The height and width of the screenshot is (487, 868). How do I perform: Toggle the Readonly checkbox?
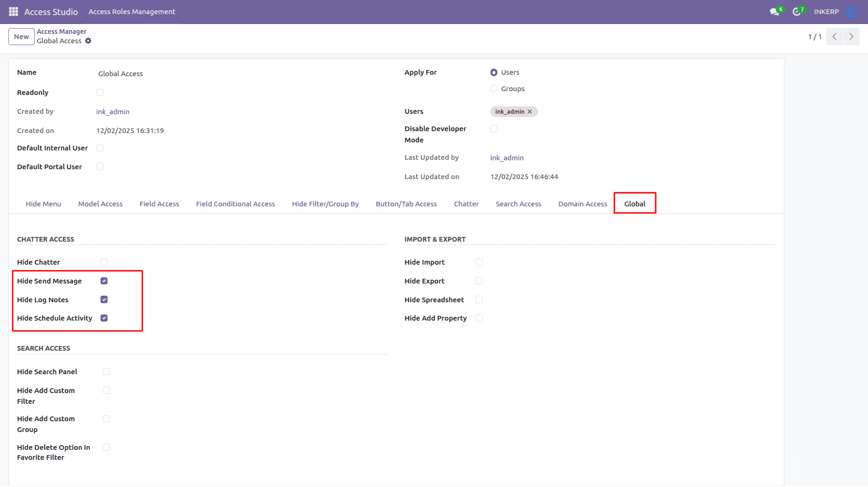point(100,92)
